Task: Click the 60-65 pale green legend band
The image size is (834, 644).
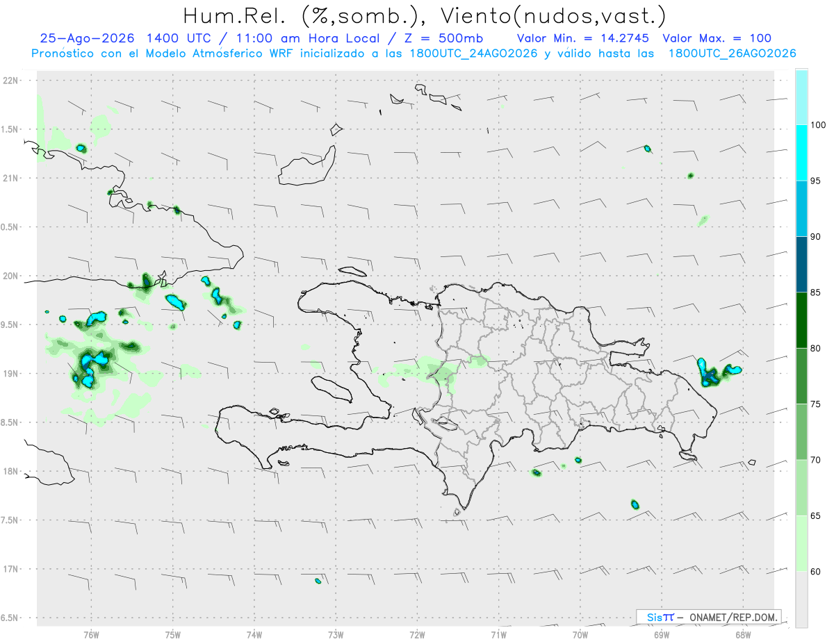Action: click(x=801, y=543)
